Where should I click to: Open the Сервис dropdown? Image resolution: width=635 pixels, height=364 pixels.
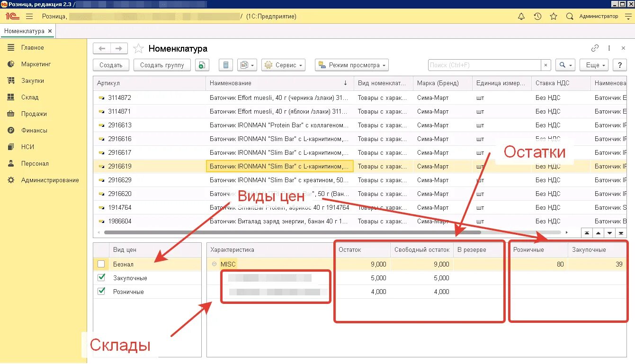coord(283,65)
